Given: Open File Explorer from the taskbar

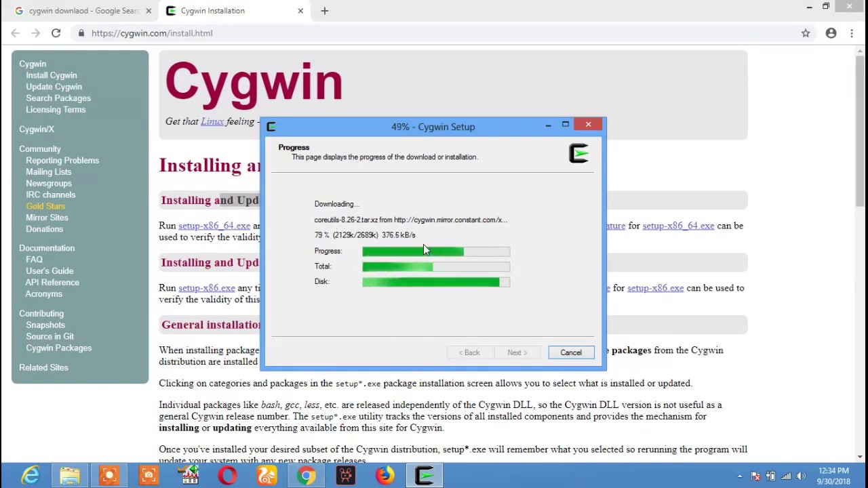Looking at the screenshot, I should 70,475.
